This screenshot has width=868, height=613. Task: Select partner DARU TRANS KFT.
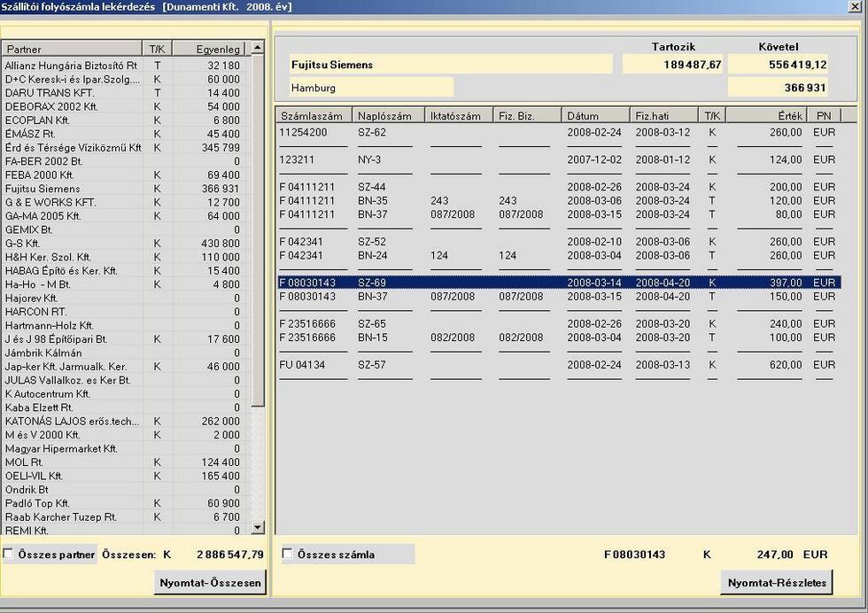pos(126,93)
